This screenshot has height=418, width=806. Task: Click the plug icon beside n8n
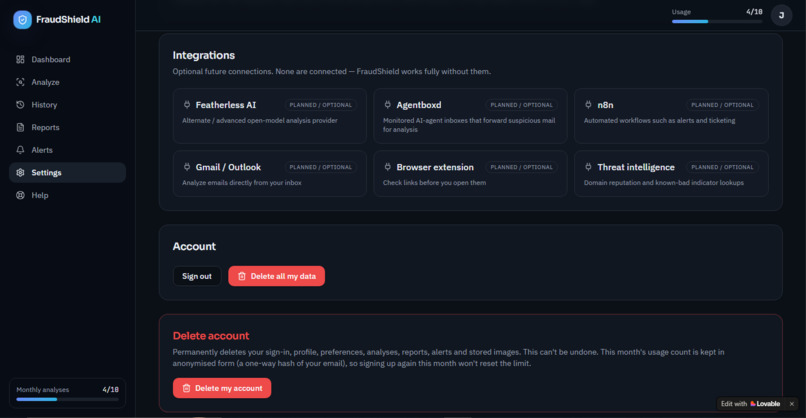point(588,105)
